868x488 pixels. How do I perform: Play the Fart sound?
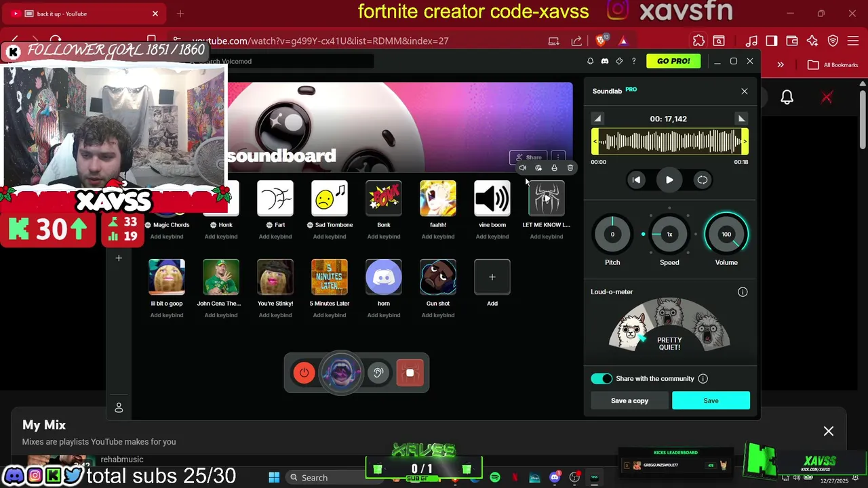point(275,199)
